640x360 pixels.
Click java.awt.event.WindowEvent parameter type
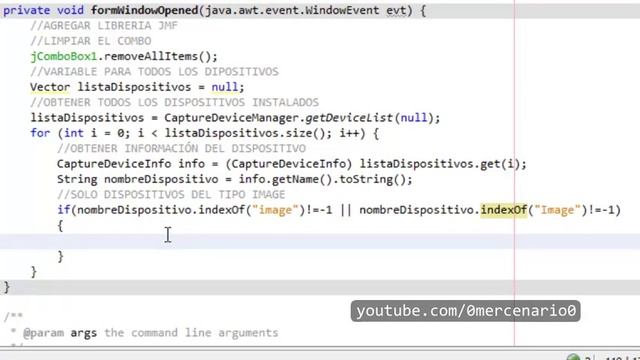(x=292, y=10)
